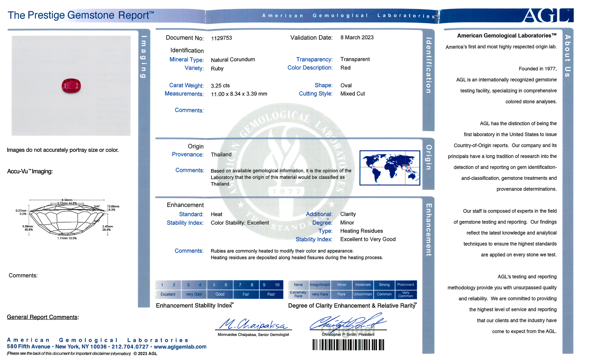Select the Identification vertical tab
The width and height of the screenshot is (589, 364).
point(429,66)
